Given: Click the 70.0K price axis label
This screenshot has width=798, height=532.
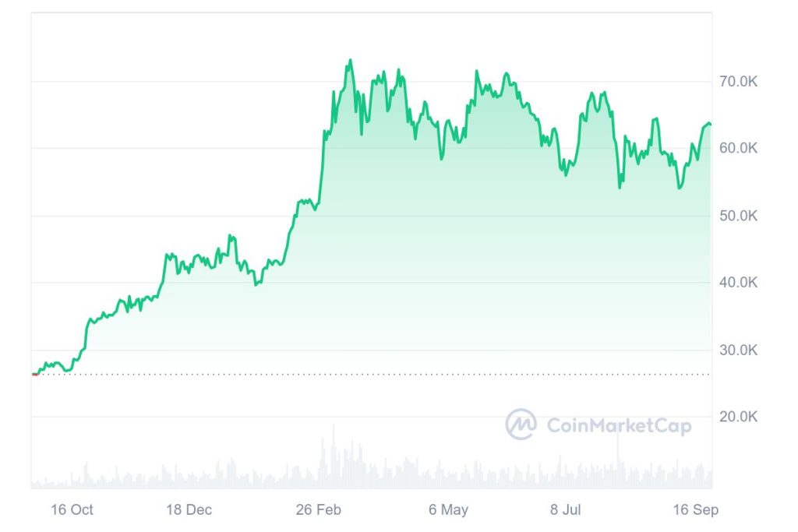Looking at the screenshot, I should 739,81.
